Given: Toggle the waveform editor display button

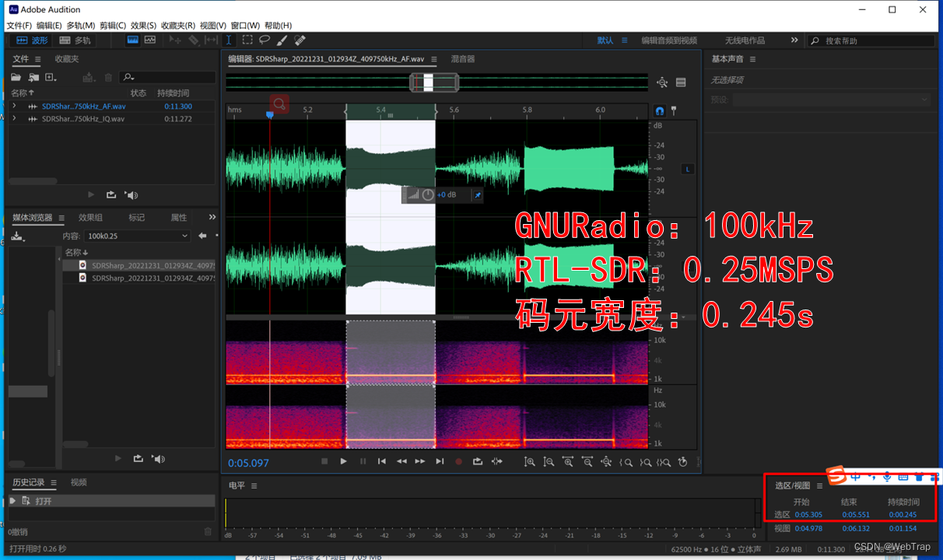Looking at the screenshot, I should (x=133, y=40).
